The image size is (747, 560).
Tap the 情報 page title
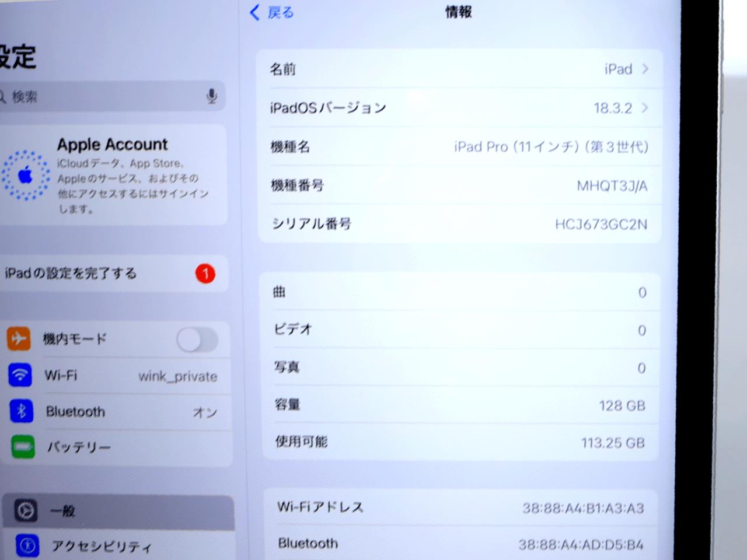pos(458,12)
